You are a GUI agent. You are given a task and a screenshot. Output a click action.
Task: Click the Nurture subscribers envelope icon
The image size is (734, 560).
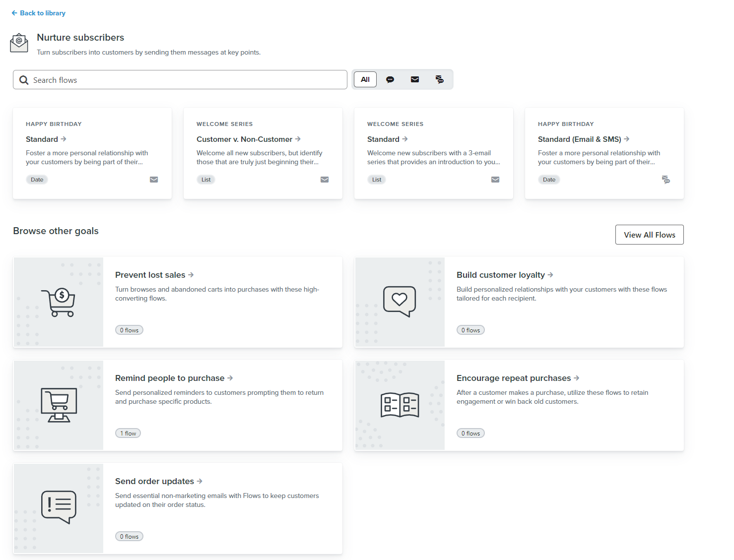tap(19, 43)
